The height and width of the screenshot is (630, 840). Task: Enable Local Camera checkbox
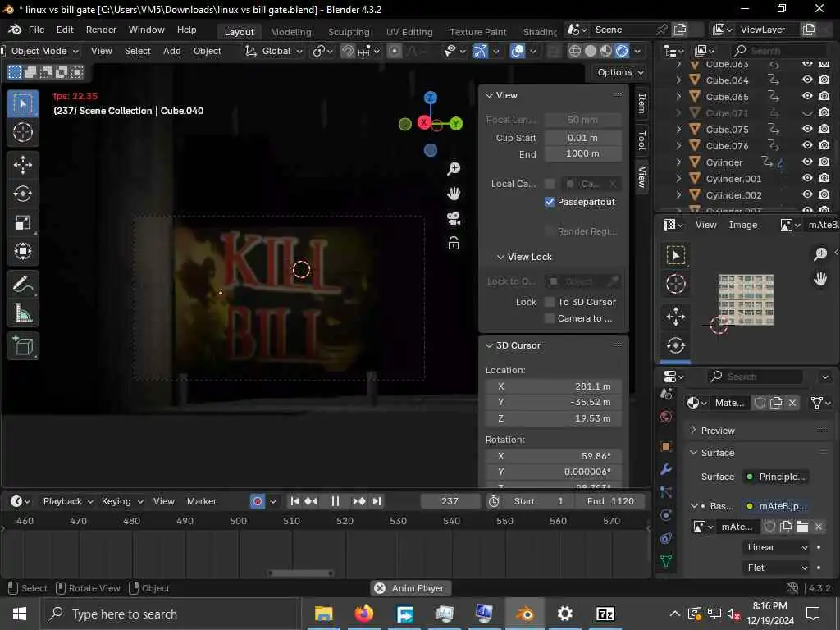(549, 184)
